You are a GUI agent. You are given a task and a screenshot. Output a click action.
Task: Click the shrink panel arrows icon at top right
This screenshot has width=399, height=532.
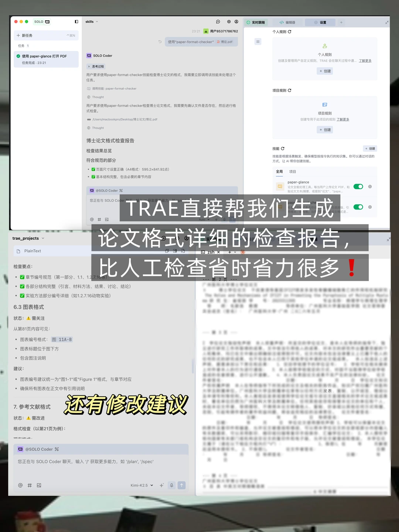point(387,23)
